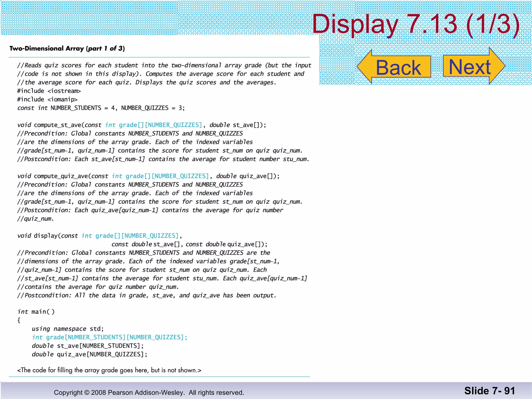Click the 'Two-Dimensional Array (part 1 of 3)' heading
The image size is (532, 399).
coord(67,49)
